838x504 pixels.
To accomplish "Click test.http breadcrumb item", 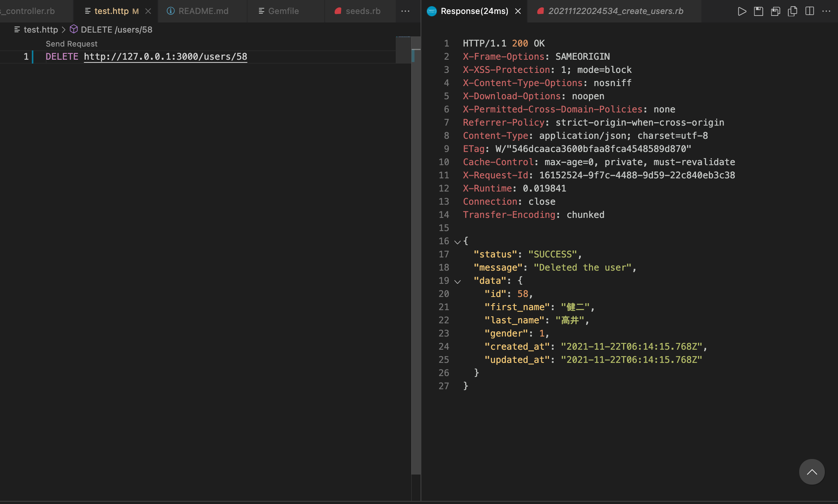I will [40, 29].
